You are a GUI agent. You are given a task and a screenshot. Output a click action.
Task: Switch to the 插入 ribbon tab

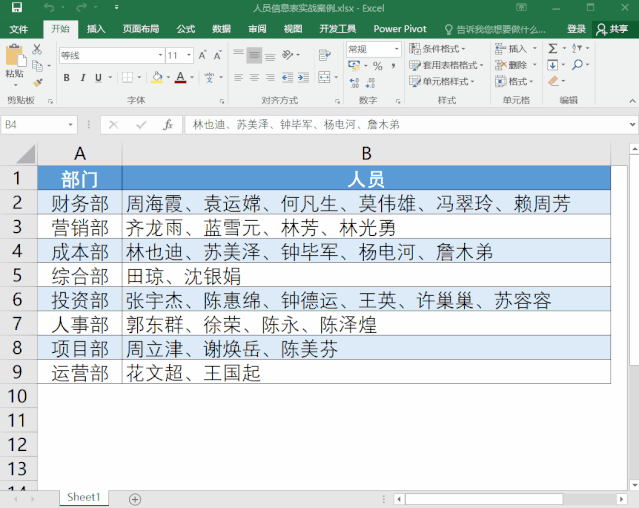(x=96, y=29)
